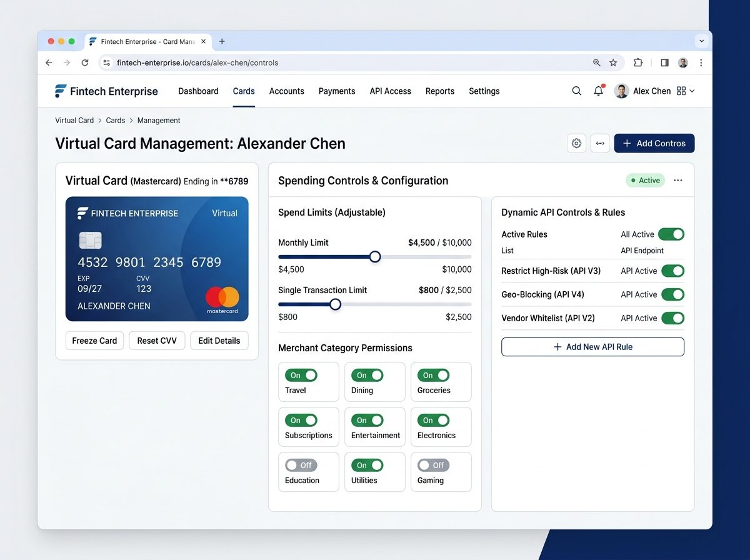
Task: Click the search magnifier in the app header
Action: coord(577,91)
